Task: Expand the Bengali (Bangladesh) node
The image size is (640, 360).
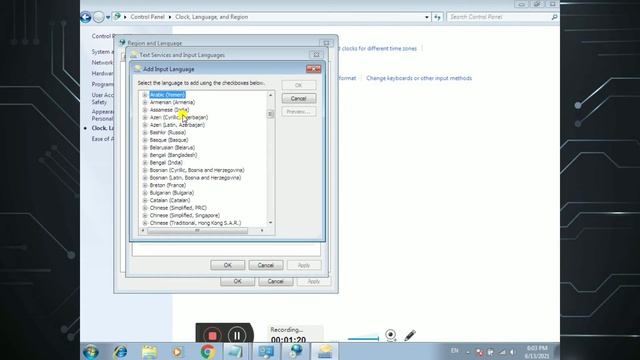Action: pos(145,155)
